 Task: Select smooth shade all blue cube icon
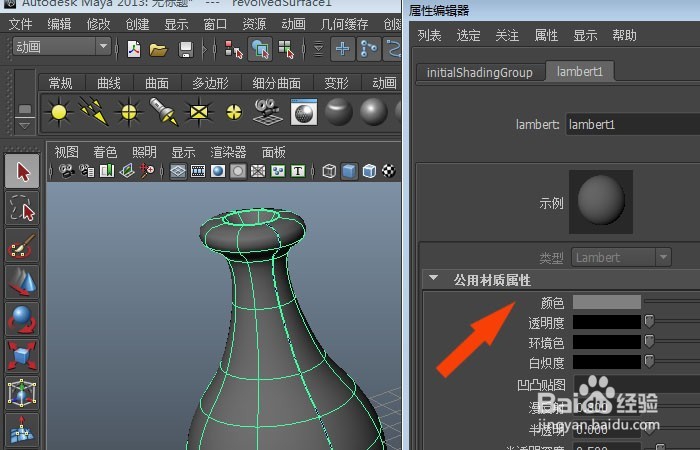click(x=349, y=171)
